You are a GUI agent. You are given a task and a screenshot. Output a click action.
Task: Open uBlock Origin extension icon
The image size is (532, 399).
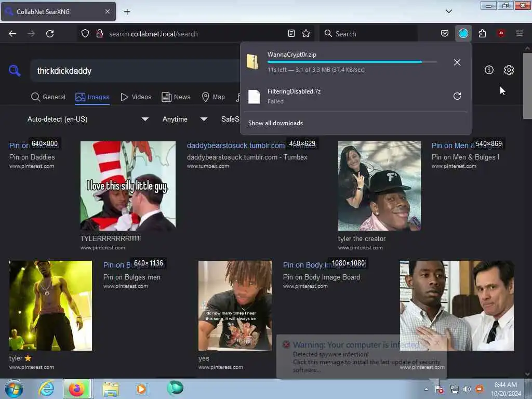[x=501, y=33]
